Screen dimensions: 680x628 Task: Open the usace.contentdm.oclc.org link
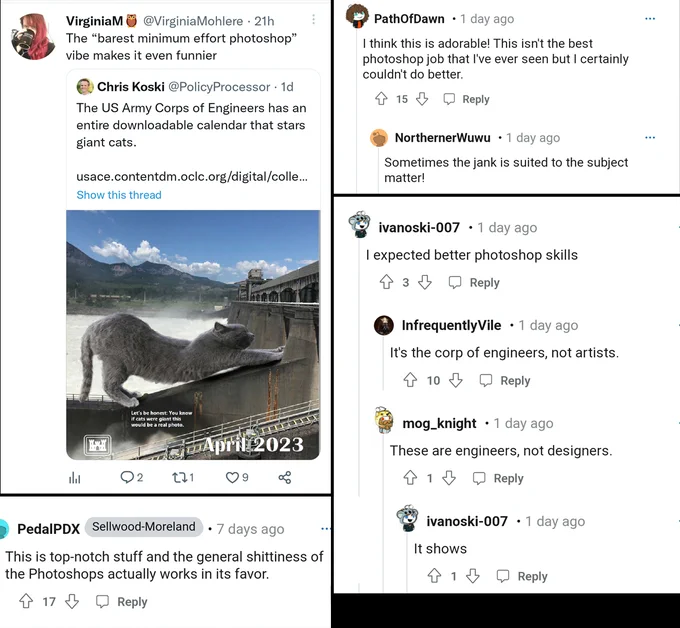[x=192, y=177]
